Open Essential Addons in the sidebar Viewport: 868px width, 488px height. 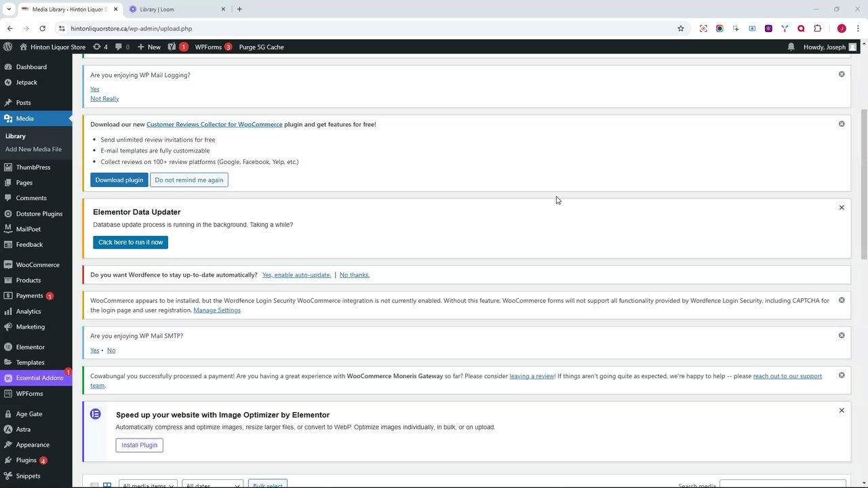[x=39, y=378]
